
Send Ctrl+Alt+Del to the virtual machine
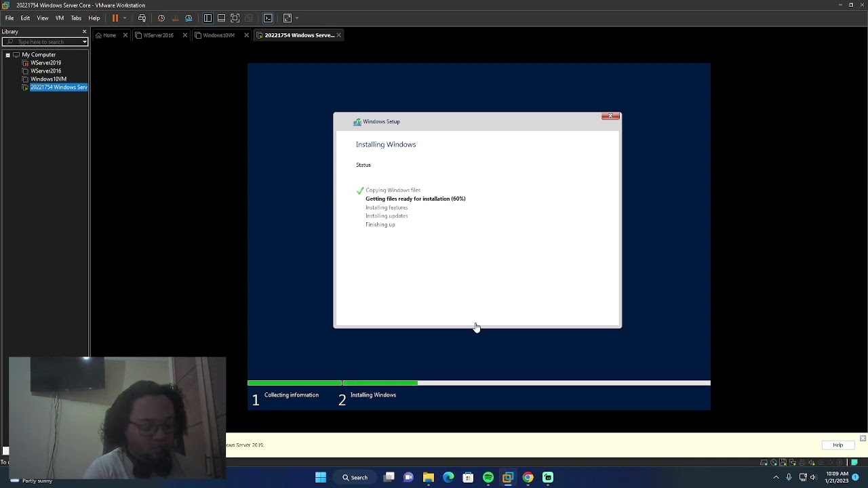point(142,18)
